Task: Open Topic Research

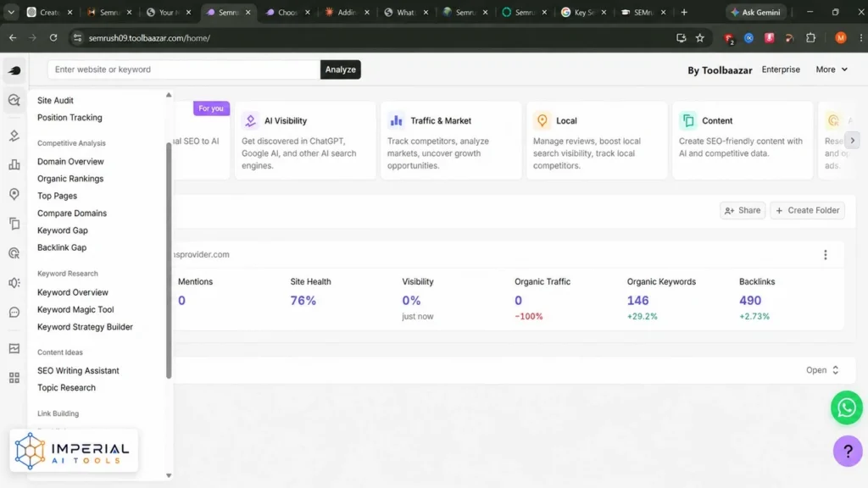Action: pyautogui.click(x=66, y=388)
